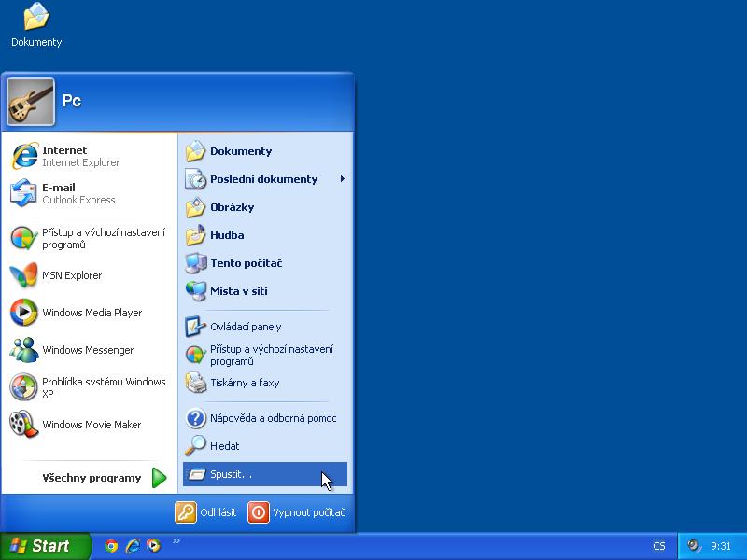Expand the Quick Launch overflow chevron
The image size is (747, 560).
pos(176,541)
